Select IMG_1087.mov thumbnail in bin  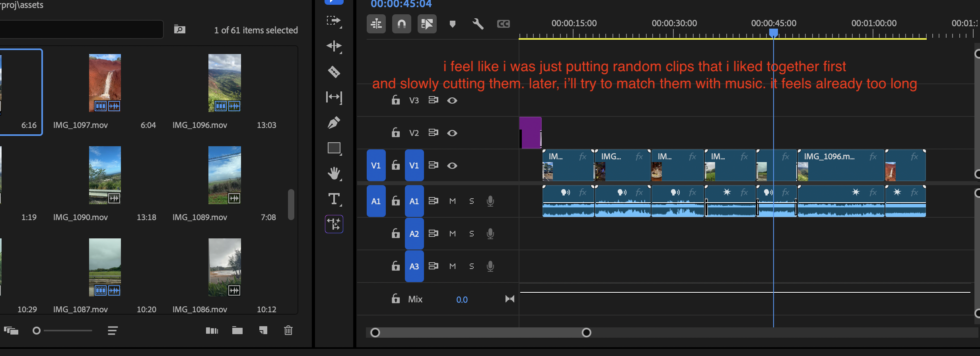(105, 267)
